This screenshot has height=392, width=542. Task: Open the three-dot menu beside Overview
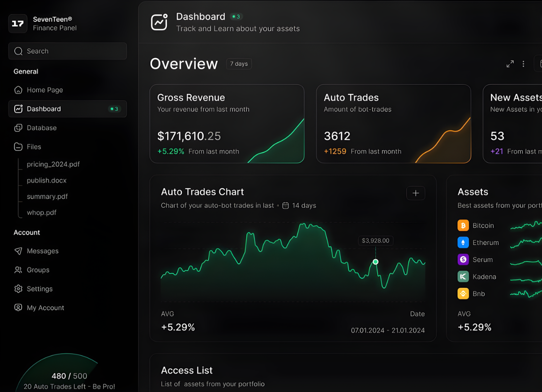pyautogui.click(x=523, y=63)
